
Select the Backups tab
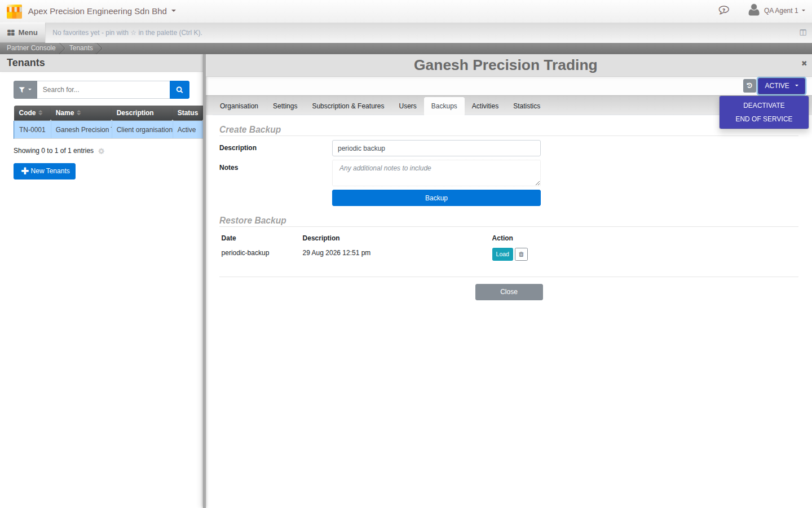click(x=444, y=106)
